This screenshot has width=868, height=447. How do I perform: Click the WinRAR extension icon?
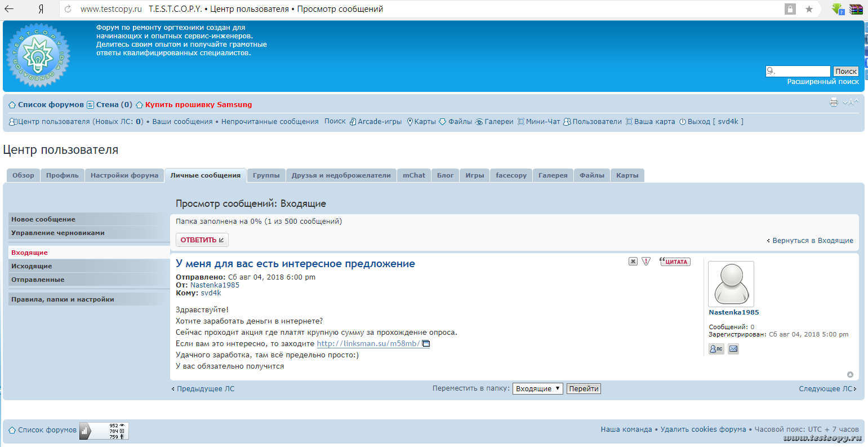click(x=856, y=9)
